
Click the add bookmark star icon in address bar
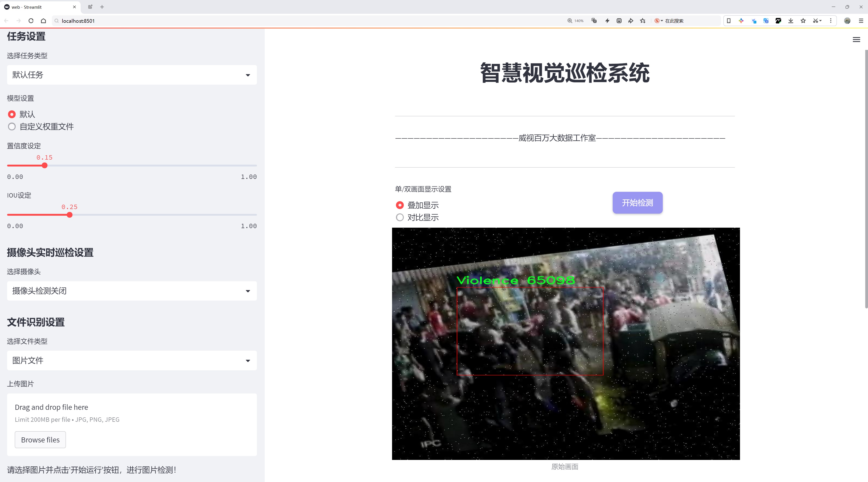[x=643, y=21]
